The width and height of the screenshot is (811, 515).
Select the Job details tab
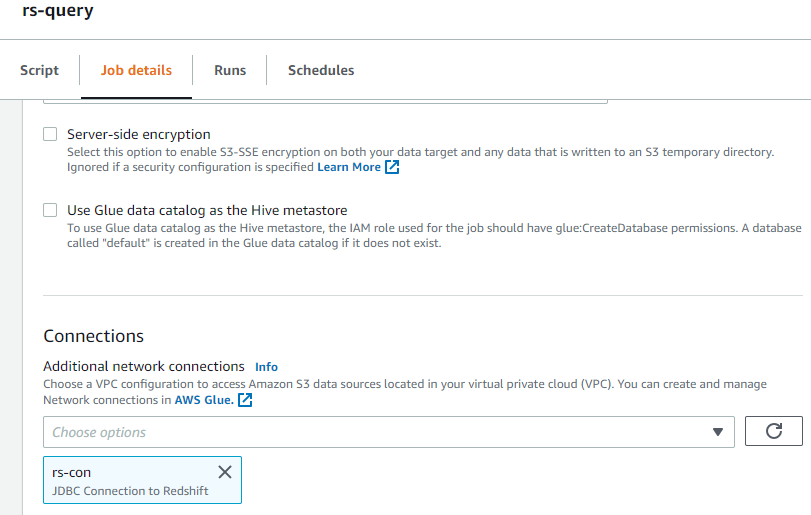click(x=136, y=70)
